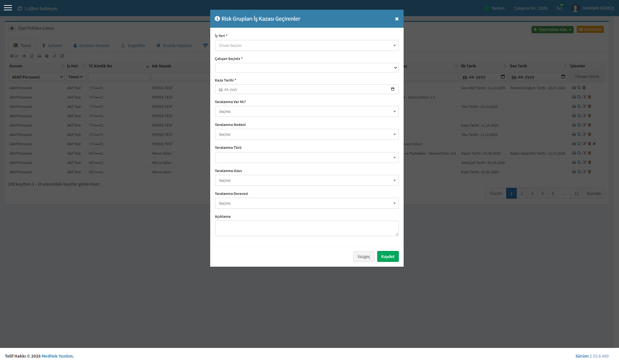Image resolution: width=619 pixels, height=364 pixels.
Task: Delete the first record with trash icon
Action: (x=584, y=88)
